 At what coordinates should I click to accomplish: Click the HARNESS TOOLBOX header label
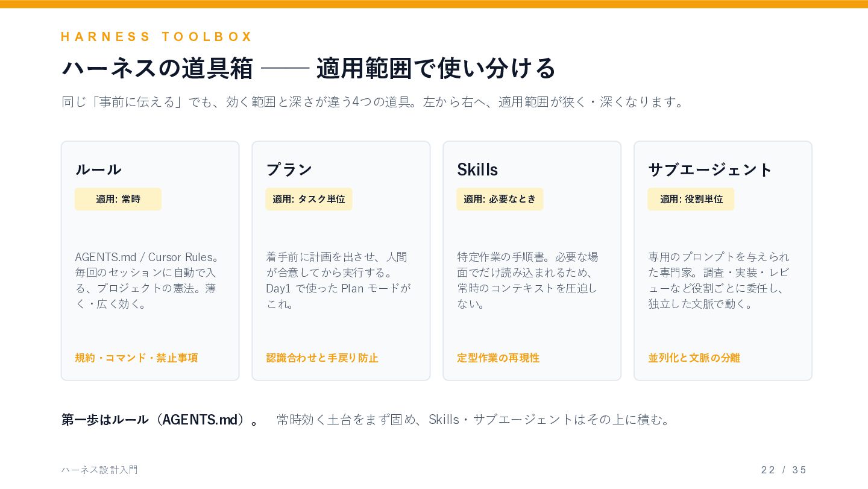(x=157, y=37)
